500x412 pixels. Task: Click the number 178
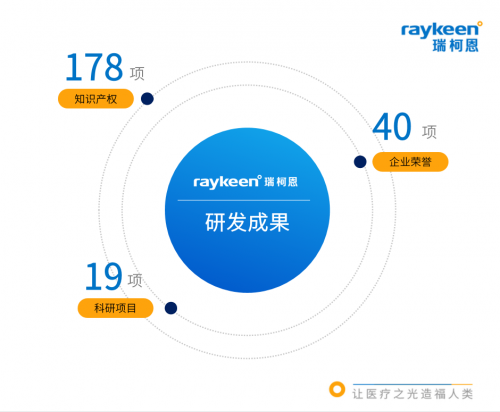click(94, 67)
